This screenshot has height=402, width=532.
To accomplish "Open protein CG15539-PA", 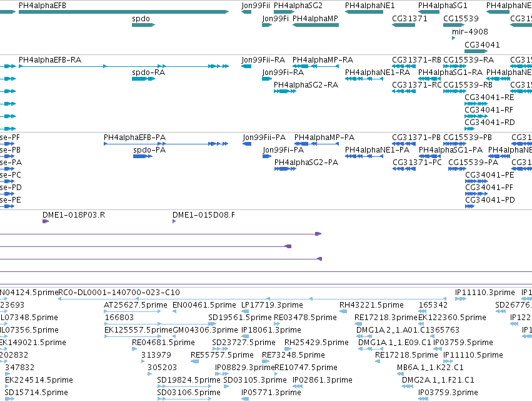I will coord(458,169).
